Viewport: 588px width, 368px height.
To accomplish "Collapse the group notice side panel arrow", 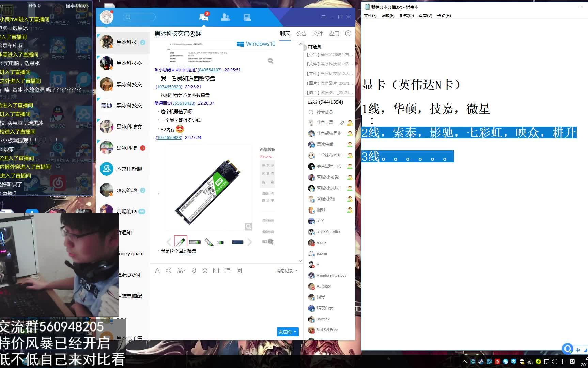I will [305, 47].
